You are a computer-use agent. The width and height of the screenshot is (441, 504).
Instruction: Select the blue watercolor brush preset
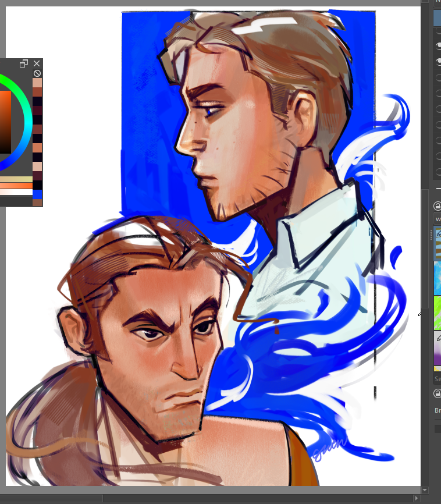click(x=438, y=278)
